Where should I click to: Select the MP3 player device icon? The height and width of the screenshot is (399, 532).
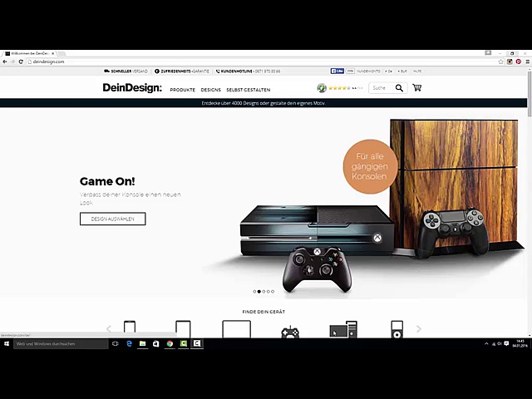pos(397,329)
